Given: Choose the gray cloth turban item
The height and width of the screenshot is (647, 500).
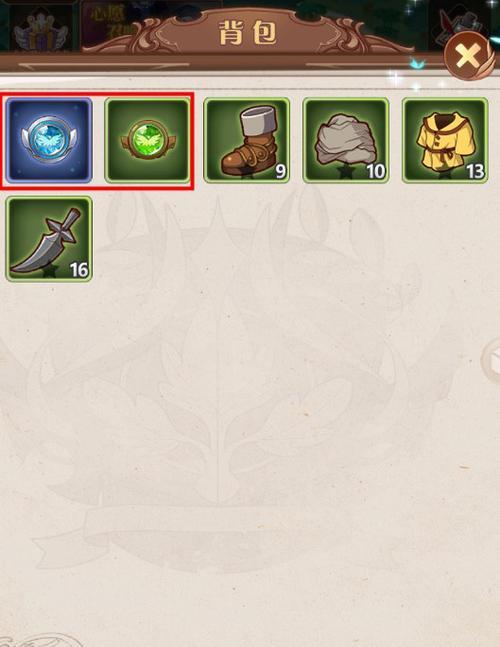Looking at the screenshot, I should 346,140.
